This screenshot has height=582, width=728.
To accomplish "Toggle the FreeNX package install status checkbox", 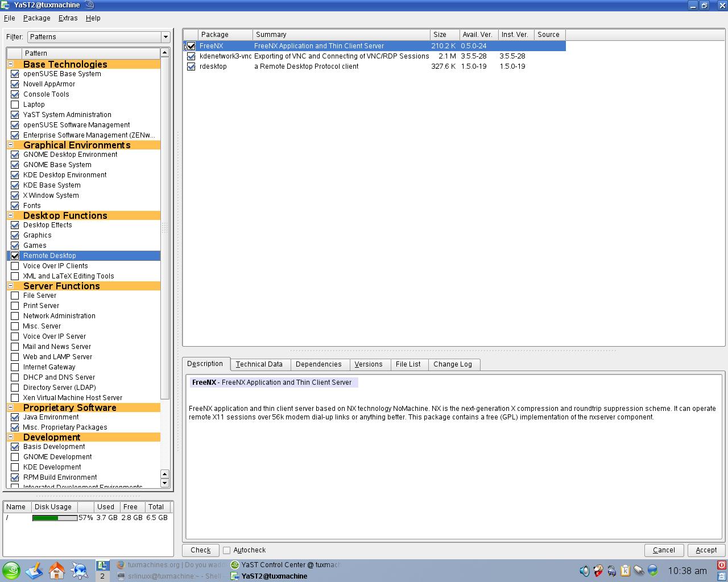I will pos(191,46).
